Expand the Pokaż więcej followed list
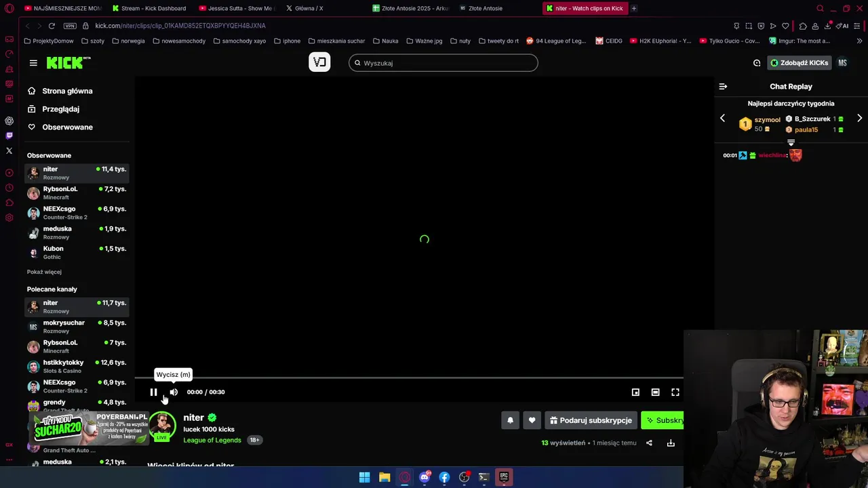Image resolution: width=868 pixels, height=488 pixels. tap(44, 272)
